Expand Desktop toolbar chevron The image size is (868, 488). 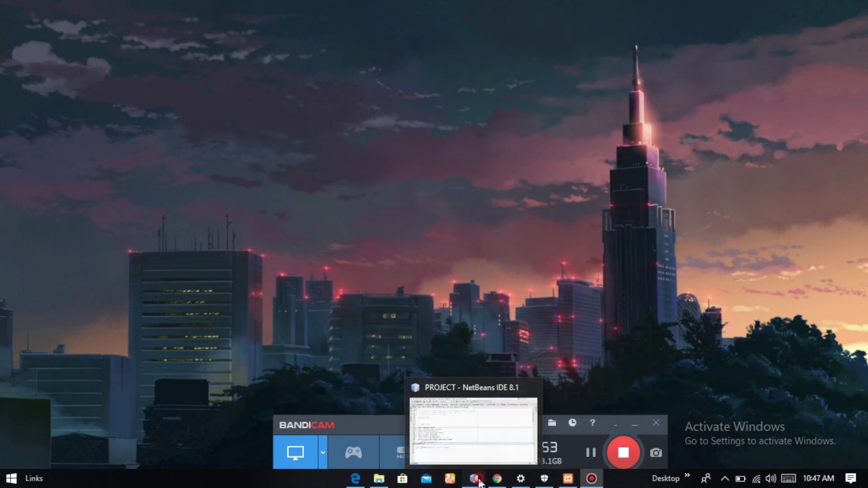click(687, 476)
